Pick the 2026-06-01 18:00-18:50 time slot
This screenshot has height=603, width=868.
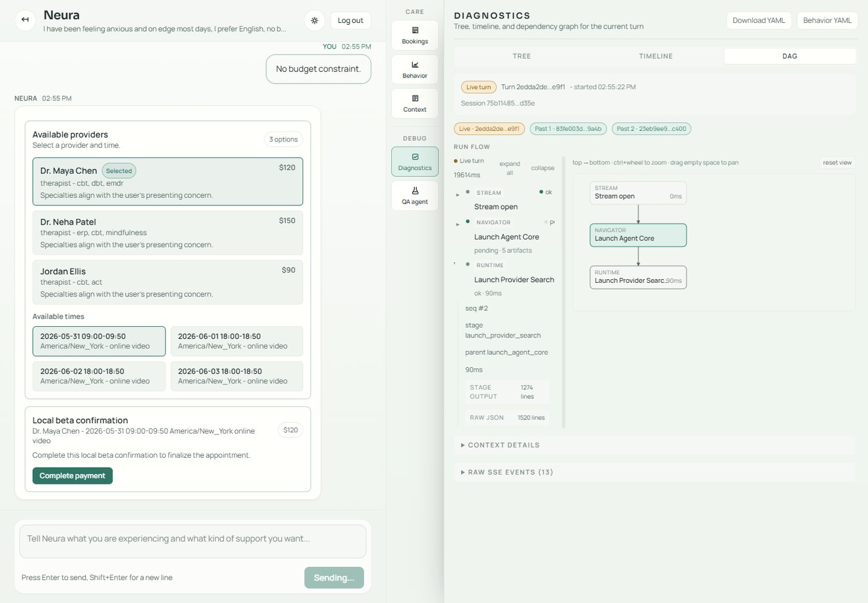[x=236, y=341]
